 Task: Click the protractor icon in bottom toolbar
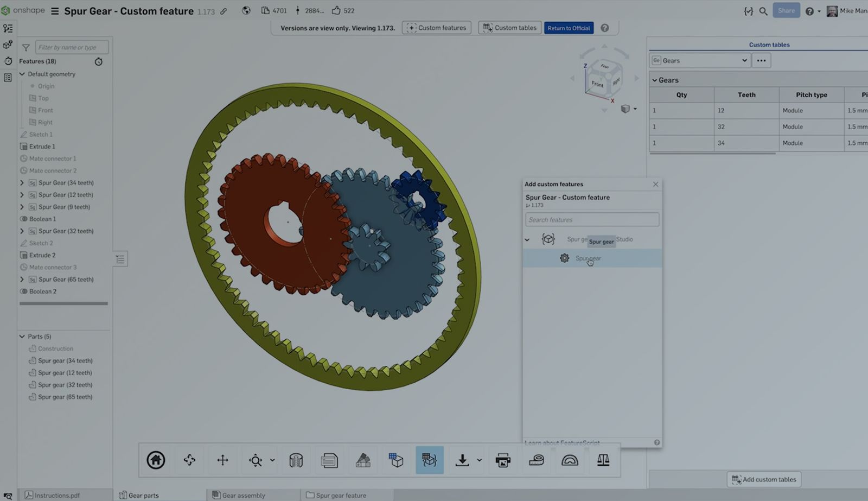(x=570, y=460)
